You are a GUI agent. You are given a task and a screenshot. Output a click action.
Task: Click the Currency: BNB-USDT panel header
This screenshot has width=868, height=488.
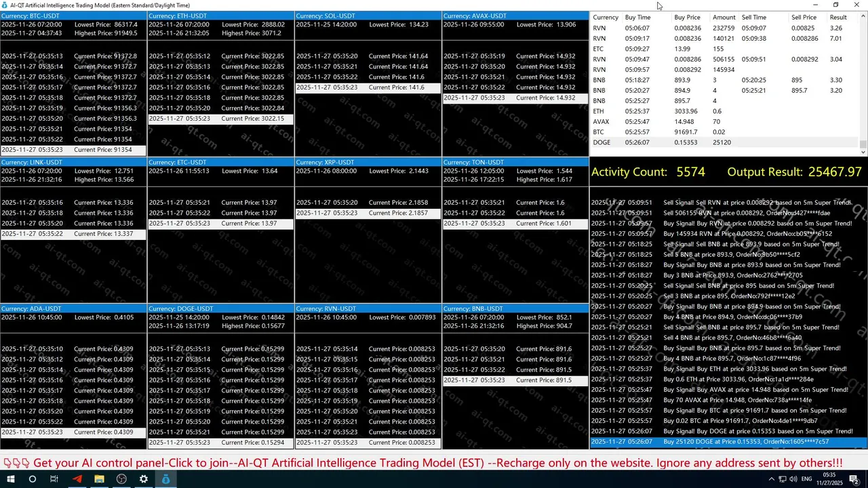click(515, 308)
